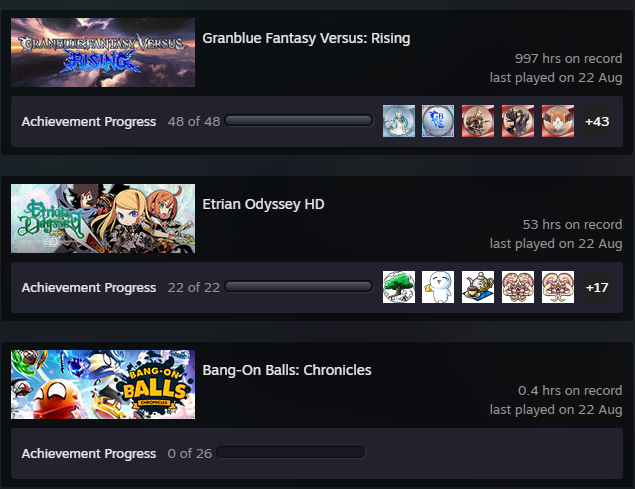
Task: Select the blue-haired girl achievement icon
Action: pos(399,121)
